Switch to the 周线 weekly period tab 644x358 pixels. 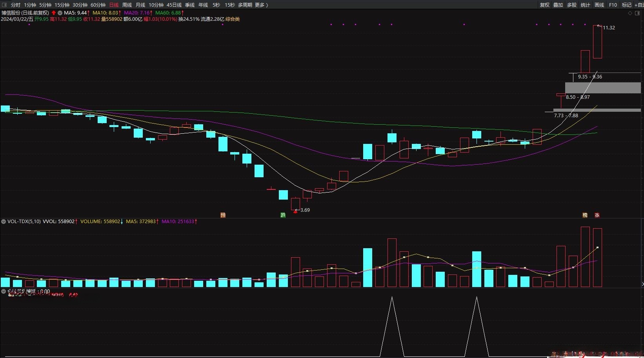click(127, 5)
